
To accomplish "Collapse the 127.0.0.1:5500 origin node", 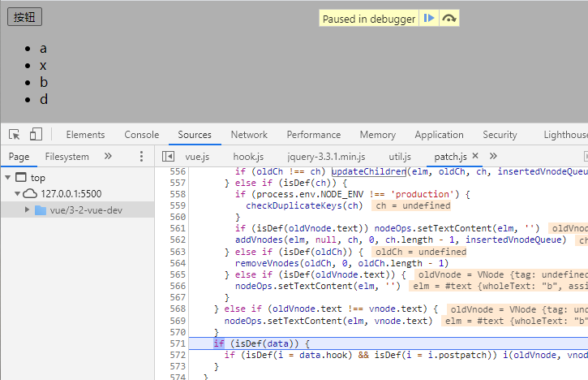I will [x=17, y=194].
